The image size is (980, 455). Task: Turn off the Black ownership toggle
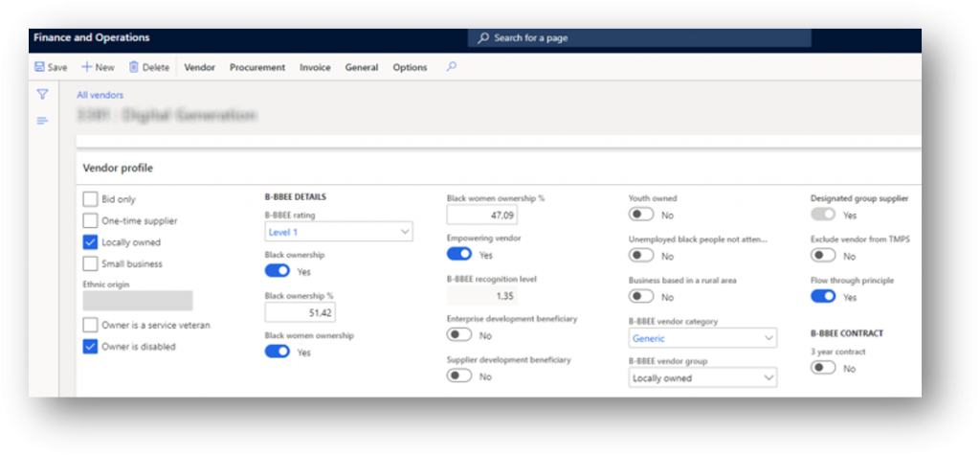click(277, 272)
